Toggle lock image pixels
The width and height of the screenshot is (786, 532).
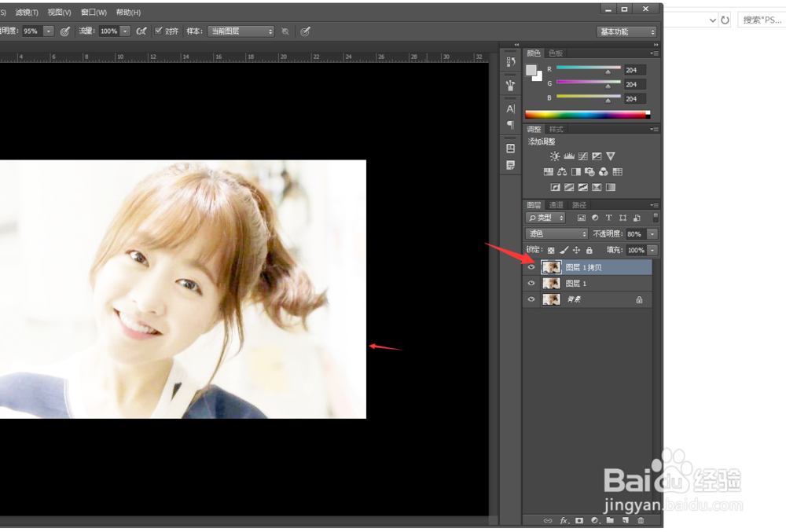tap(564, 250)
